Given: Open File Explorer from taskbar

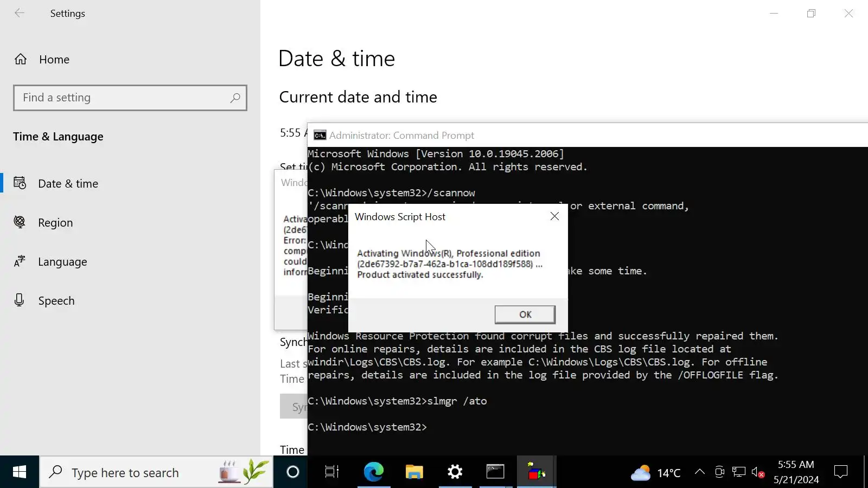Looking at the screenshot, I should [x=414, y=472].
